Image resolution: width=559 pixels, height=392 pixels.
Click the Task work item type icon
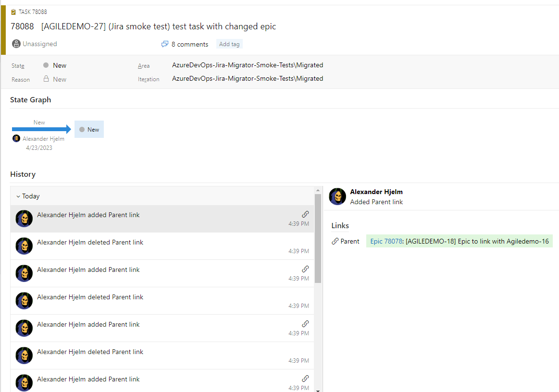click(14, 12)
